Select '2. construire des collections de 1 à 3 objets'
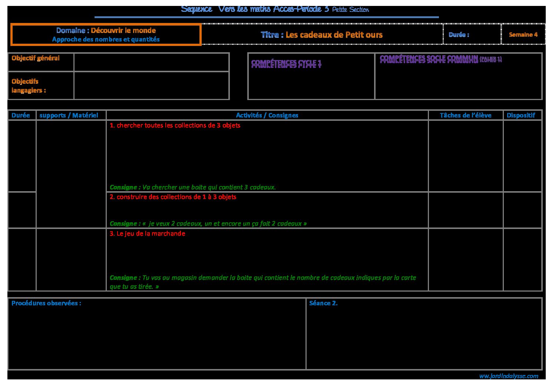Image resolution: width=555 pixels, height=392 pixels. pos(173,197)
